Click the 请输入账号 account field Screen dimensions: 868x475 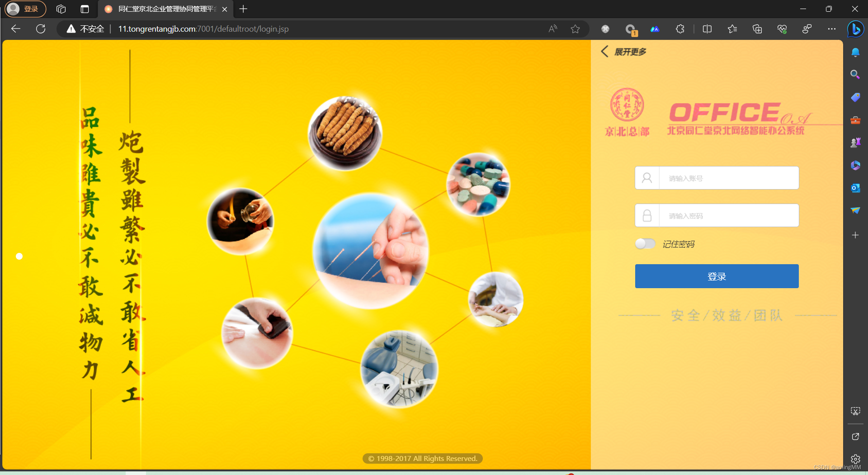(x=717, y=178)
